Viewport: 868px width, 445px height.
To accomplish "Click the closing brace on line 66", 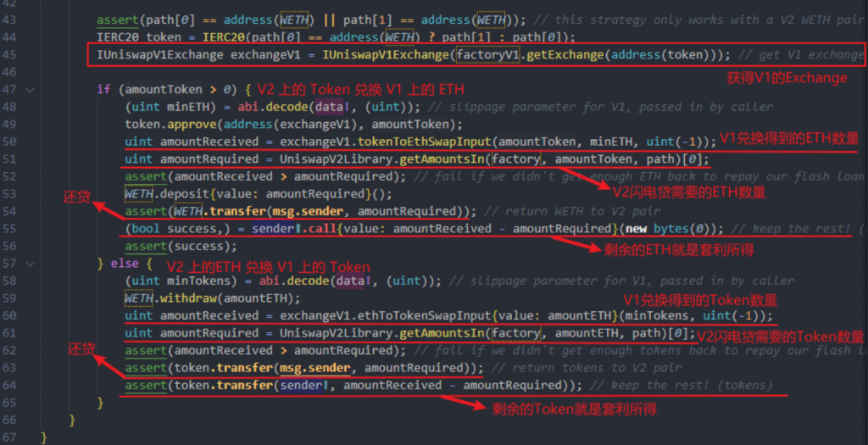I will point(72,420).
